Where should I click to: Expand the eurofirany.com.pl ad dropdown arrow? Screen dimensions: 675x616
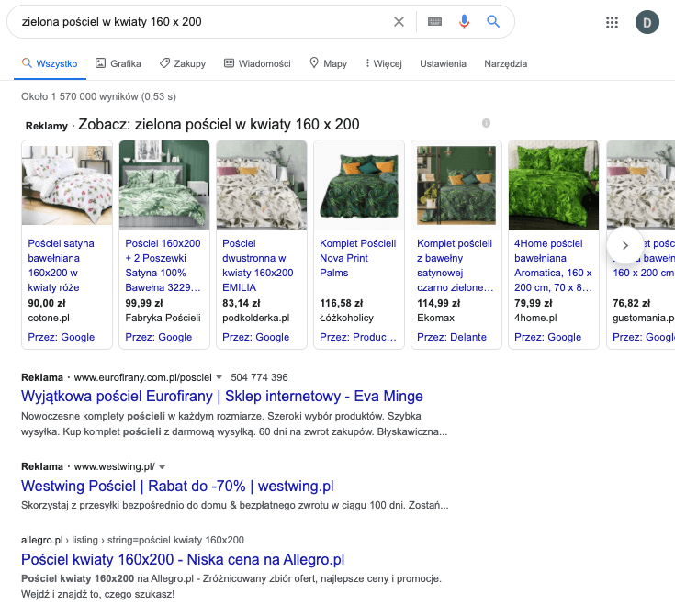coord(219,377)
